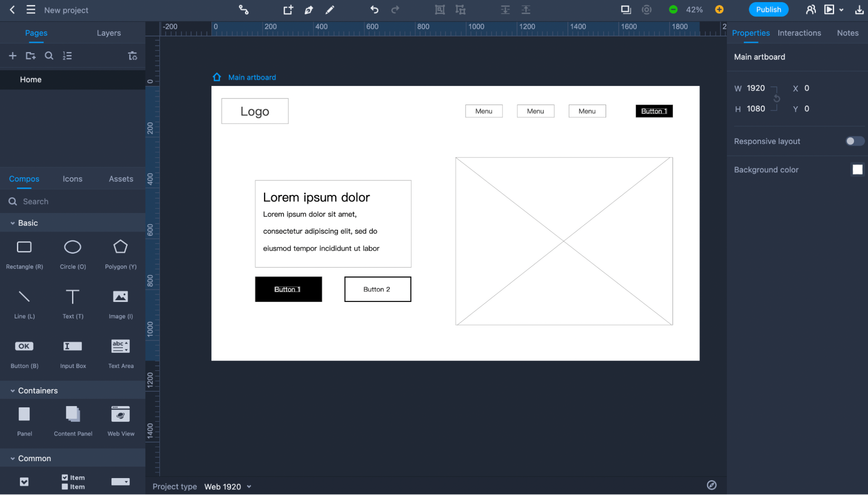Viewport: 868px width, 495px height.
Task: Choose the Rectangle (R) component
Action: click(24, 255)
